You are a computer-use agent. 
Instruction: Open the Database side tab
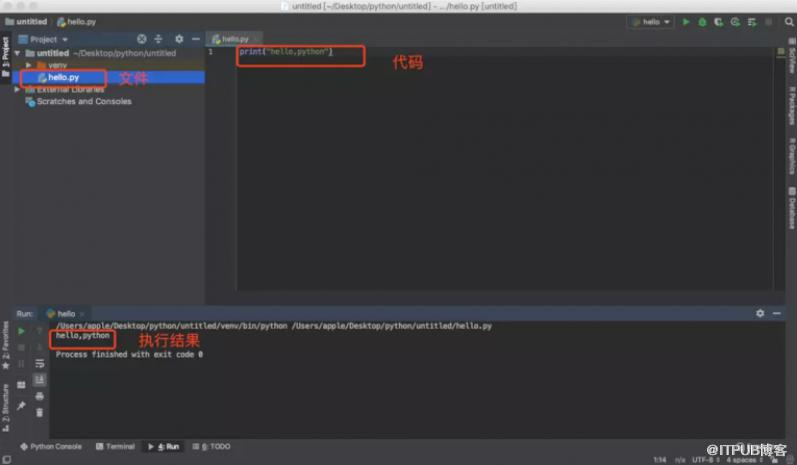pyautogui.click(x=791, y=208)
